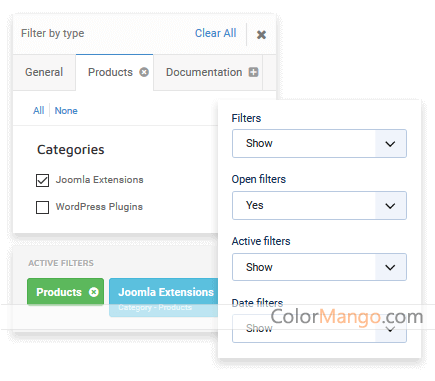This screenshot has width=435, height=381.
Task: Open the Filters dropdown
Action: point(319,143)
